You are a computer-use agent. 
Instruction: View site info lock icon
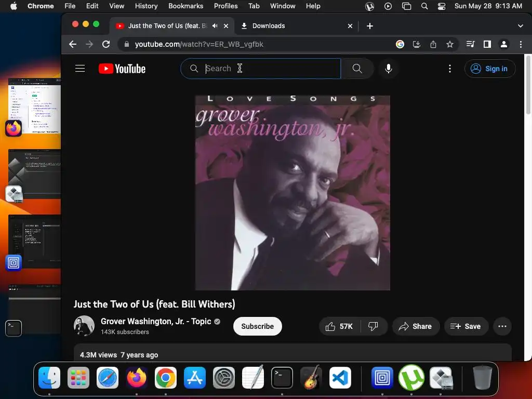(x=127, y=44)
